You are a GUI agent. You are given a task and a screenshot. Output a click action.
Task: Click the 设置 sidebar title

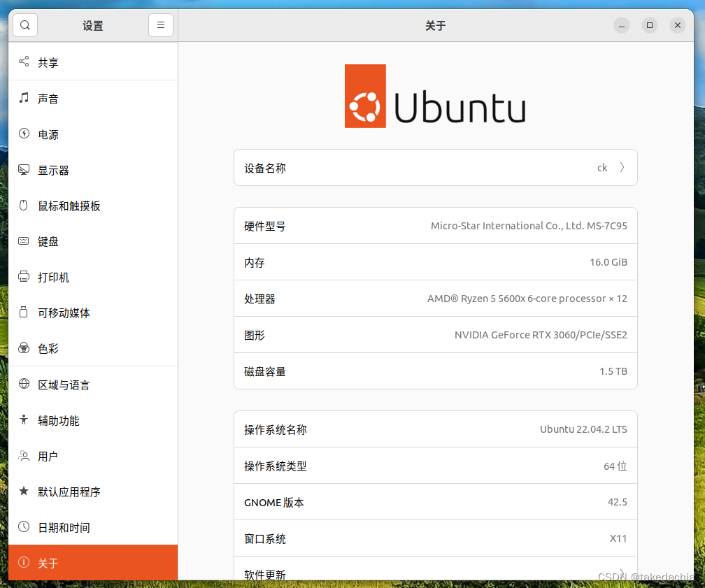92,26
